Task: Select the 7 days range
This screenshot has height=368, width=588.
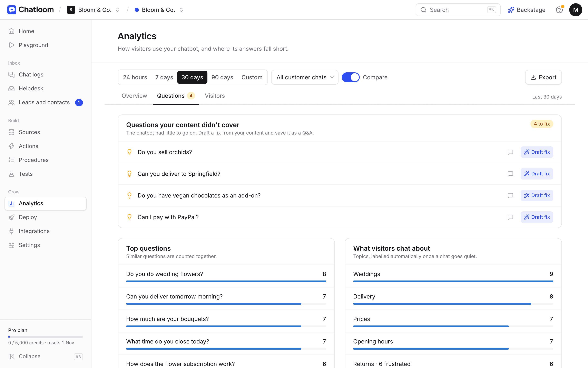Action: pos(164,77)
